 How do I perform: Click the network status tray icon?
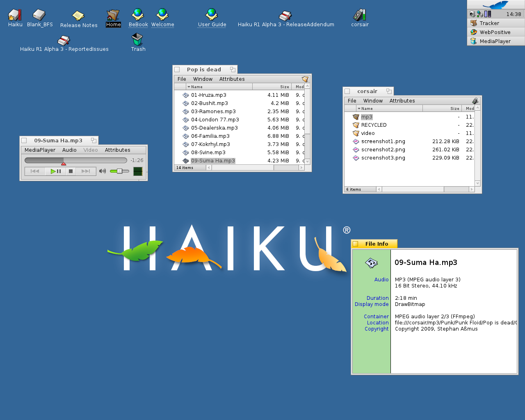click(x=479, y=14)
